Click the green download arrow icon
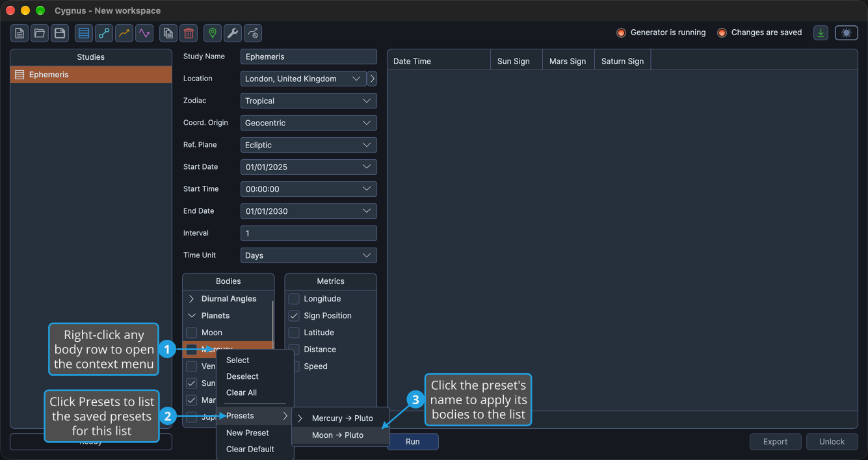868x460 pixels. click(821, 33)
